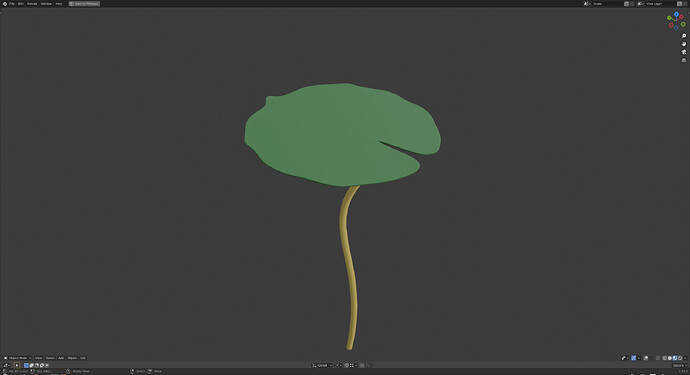Open the File menu
This screenshot has width=690, height=375.
(12, 4)
